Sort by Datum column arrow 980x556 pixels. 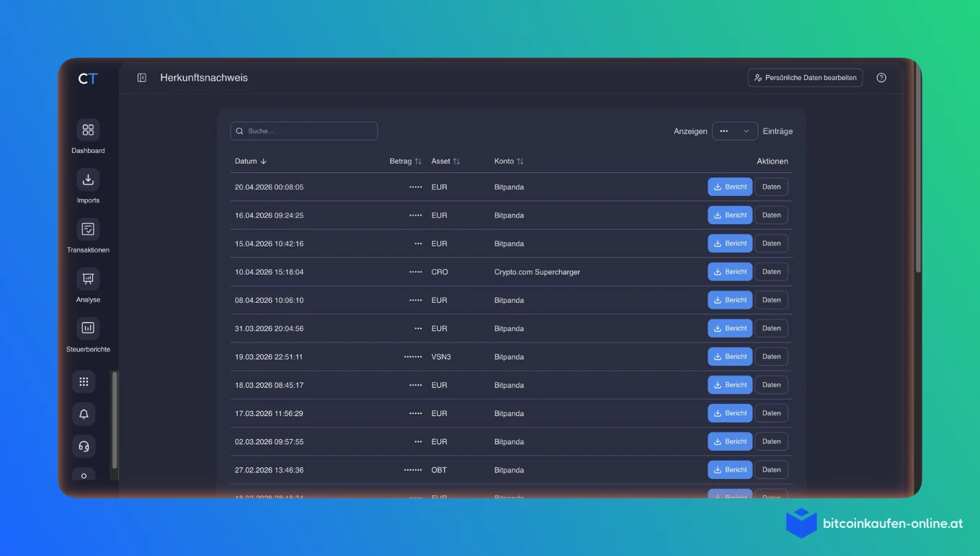(x=264, y=162)
